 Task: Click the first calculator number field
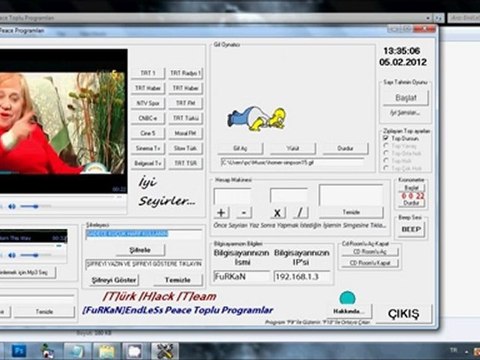tap(233, 196)
